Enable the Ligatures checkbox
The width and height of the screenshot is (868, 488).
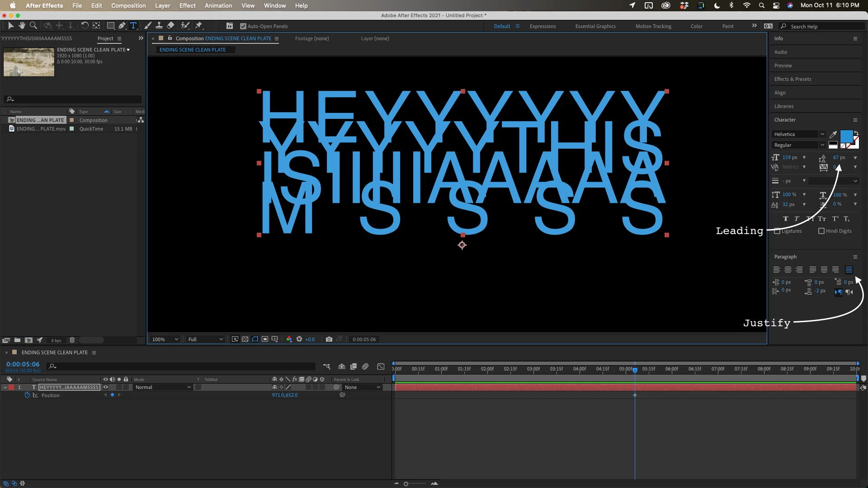(777, 231)
